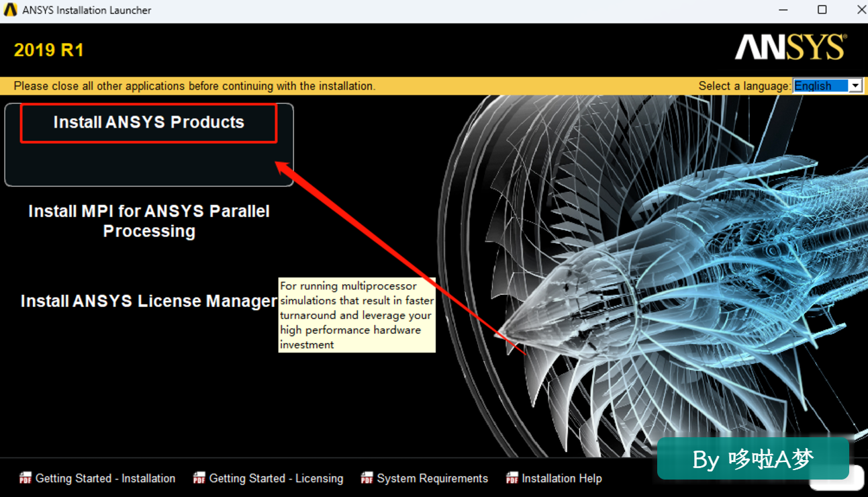868x497 pixels.
Task: Open the Installation Help document link
Action: pyautogui.click(x=562, y=478)
